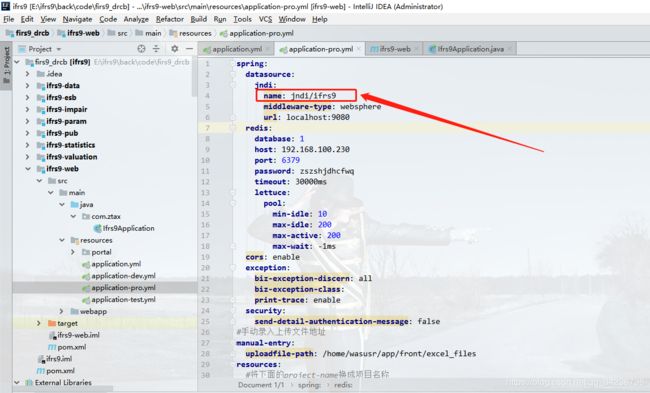Image resolution: width=650 pixels, height=393 pixels.
Task: Open the Code menu
Action: tap(108, 19)
